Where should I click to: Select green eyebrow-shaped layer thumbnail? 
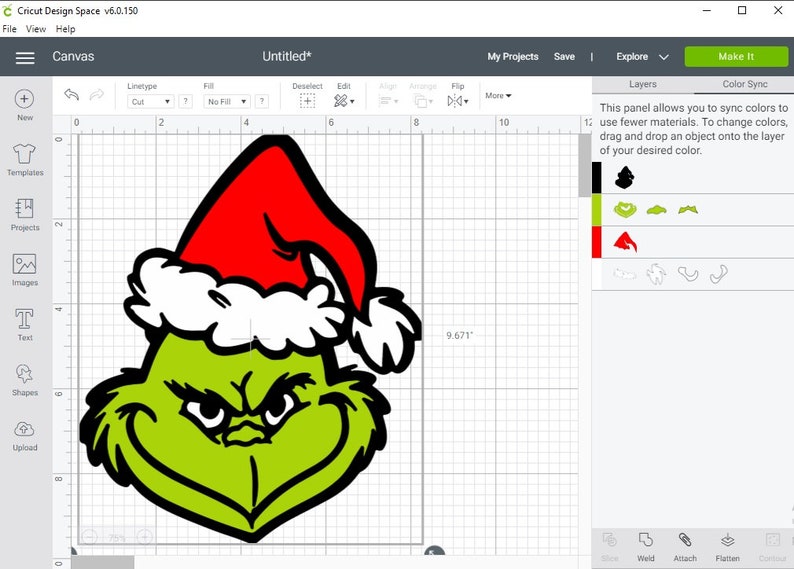(x=688, y=209)
